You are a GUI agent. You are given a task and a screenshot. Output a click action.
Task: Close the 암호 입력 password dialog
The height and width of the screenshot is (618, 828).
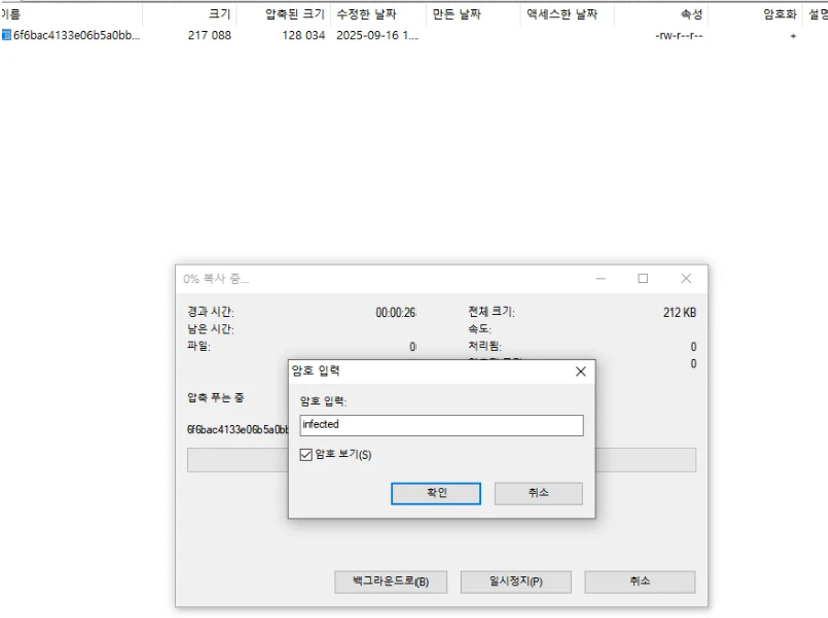point(580,371)
